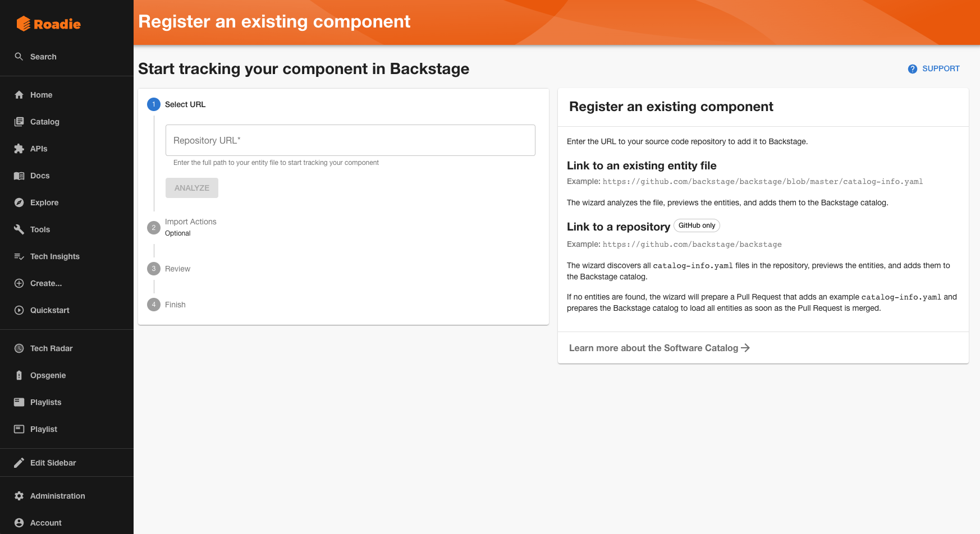The height and width of the screenshot is (534, 980).
Task: Open Account page label
Action: (x=46, y=523)
